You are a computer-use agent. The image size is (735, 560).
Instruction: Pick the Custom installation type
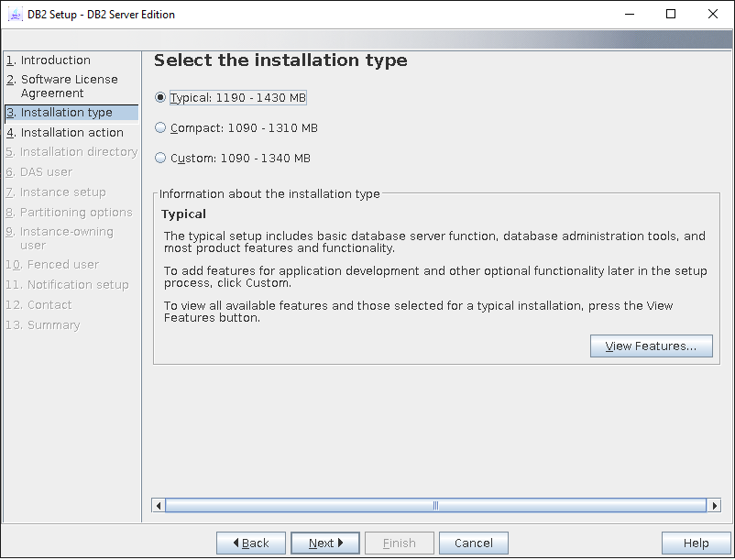161,159
